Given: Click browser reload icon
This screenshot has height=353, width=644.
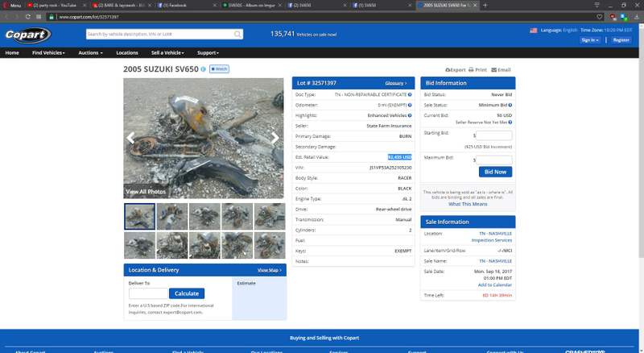Looking at the screenshot, I should click(x=28, y=17).
